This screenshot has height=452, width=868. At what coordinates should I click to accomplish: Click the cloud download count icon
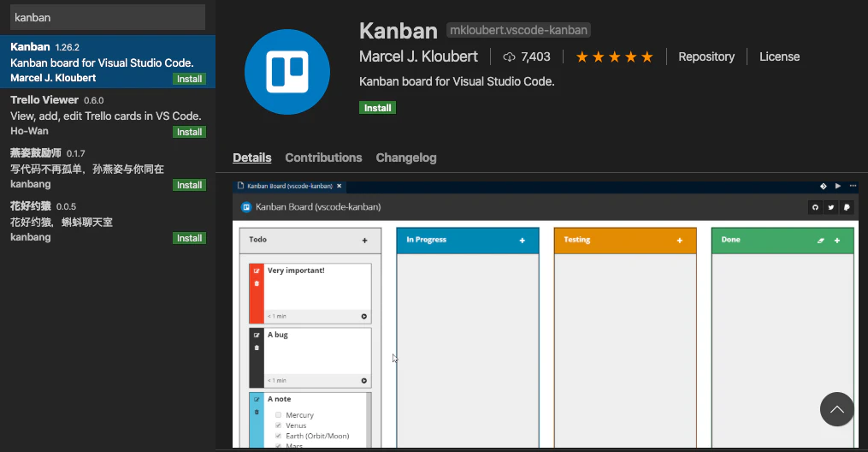509,57
